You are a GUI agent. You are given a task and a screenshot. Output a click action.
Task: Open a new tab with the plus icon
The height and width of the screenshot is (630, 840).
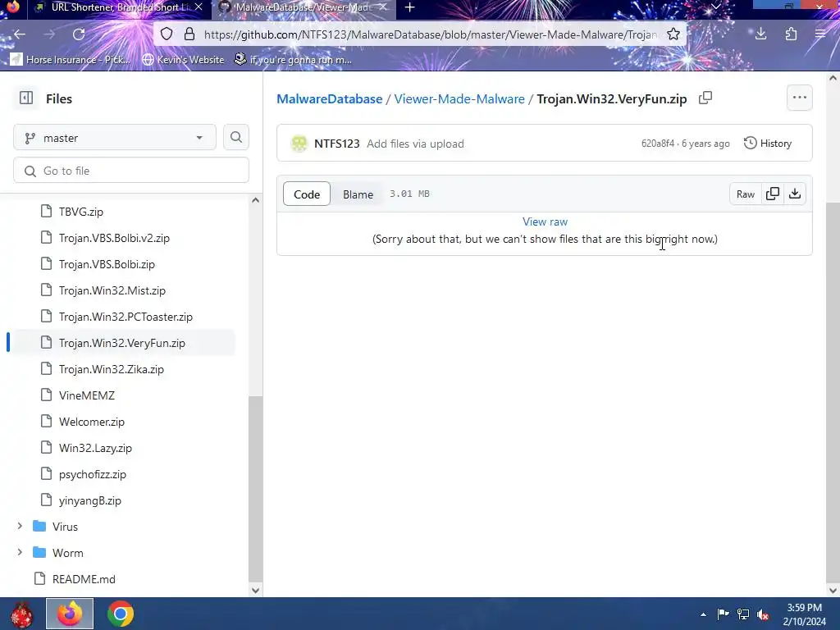point(410,7)
